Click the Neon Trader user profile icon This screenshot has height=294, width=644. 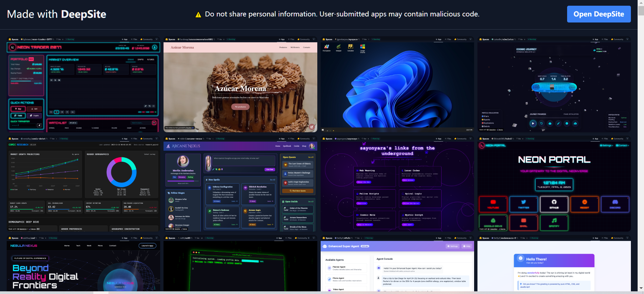[155, 47]
